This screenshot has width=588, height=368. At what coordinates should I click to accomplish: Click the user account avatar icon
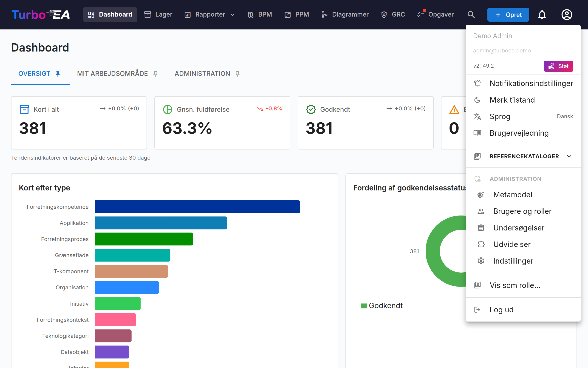[x=567, y=14]
